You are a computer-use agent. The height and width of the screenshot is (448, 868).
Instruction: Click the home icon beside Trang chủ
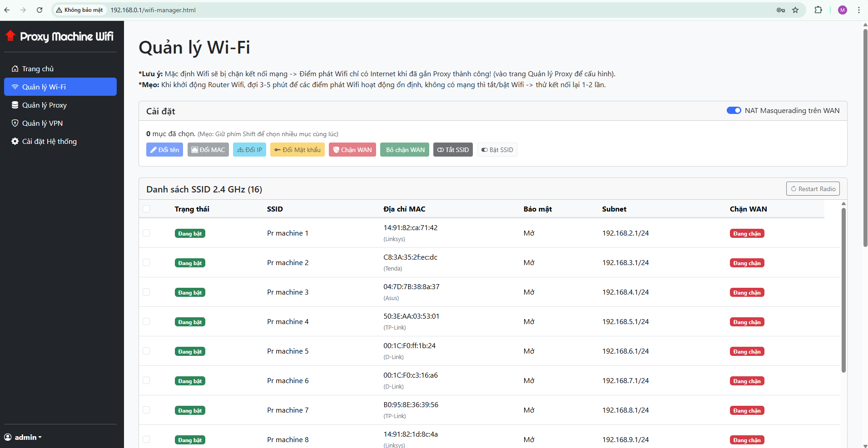(x=15, y=69)
